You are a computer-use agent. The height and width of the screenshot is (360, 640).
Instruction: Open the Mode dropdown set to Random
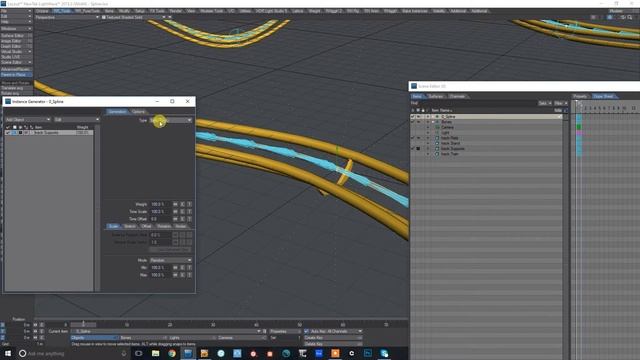point(171,260)
